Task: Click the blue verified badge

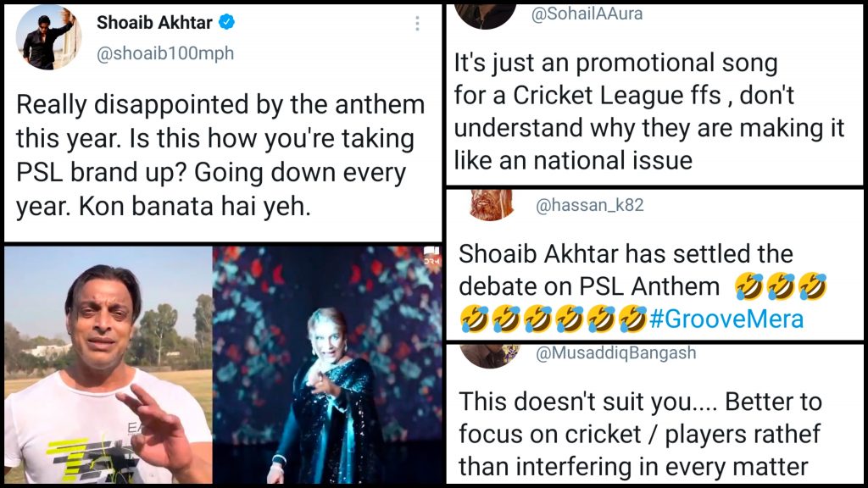Action: (226, 22)
